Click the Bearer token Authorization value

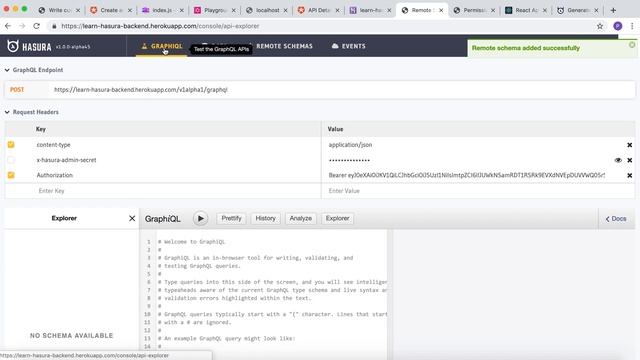click(x=467, y=175)
